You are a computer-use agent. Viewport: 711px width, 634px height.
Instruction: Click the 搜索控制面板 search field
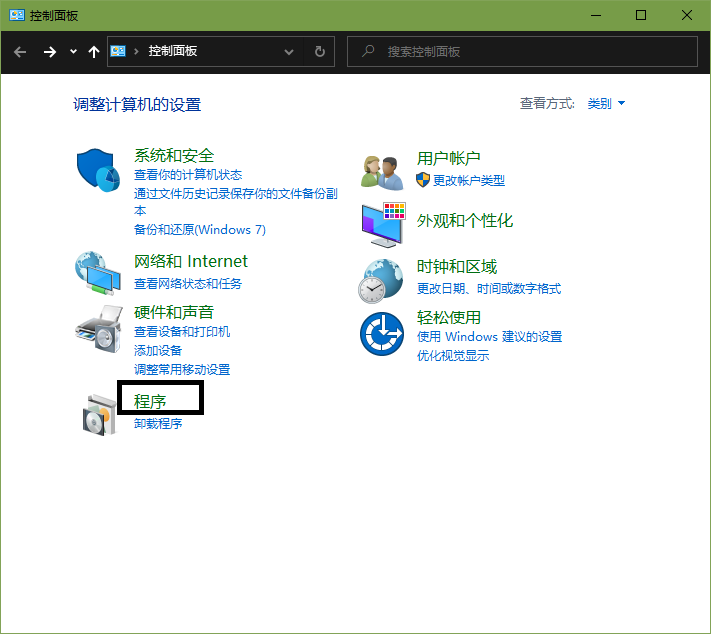[522, 51]
